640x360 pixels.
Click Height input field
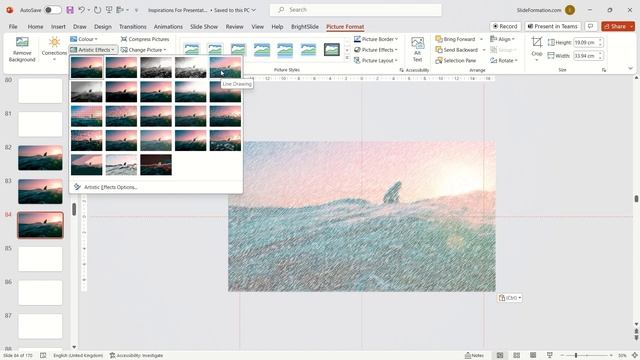586,42
